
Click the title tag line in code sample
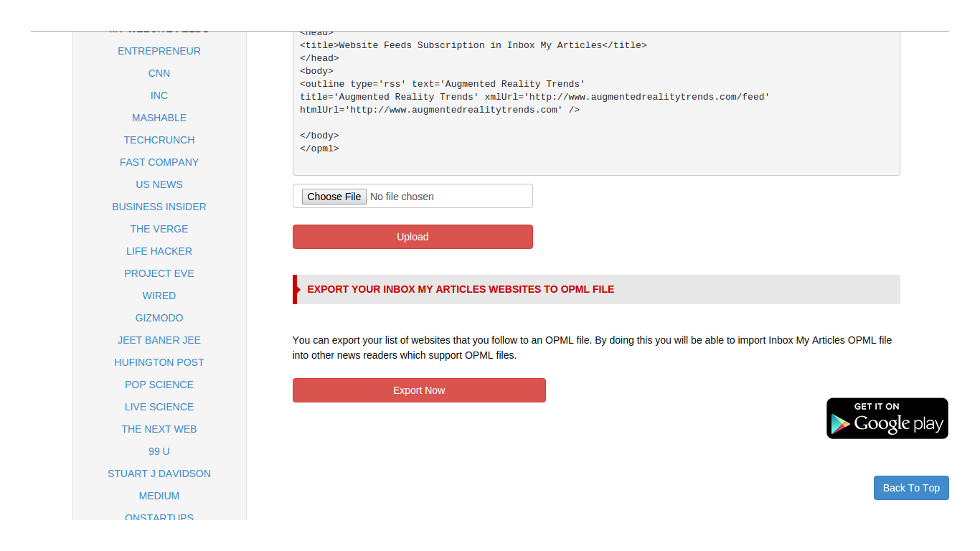473,45
